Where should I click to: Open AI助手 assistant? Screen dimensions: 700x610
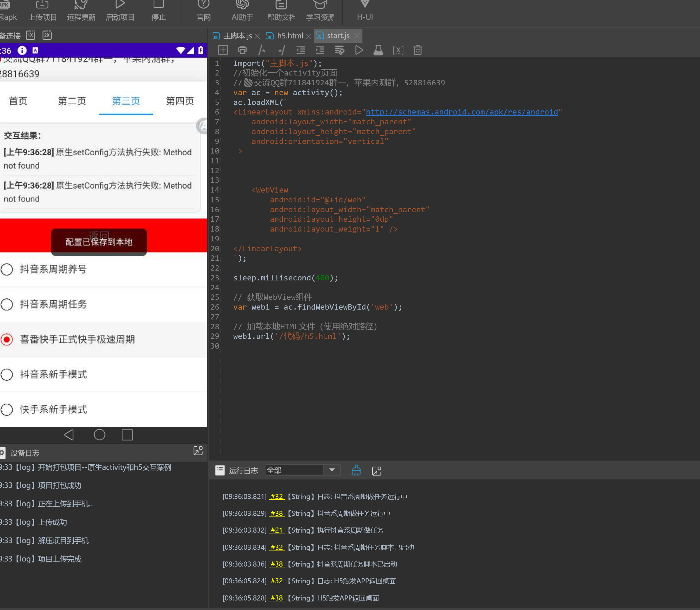[242, 10]
